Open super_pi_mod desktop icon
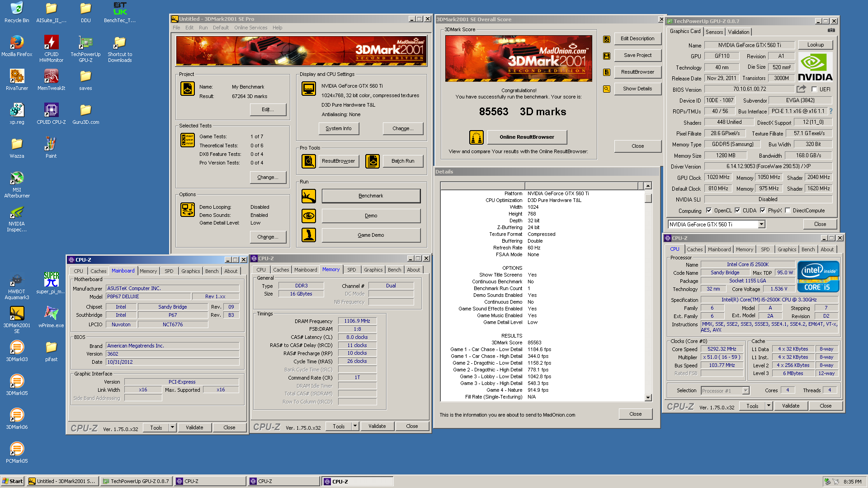 point(51,283)
